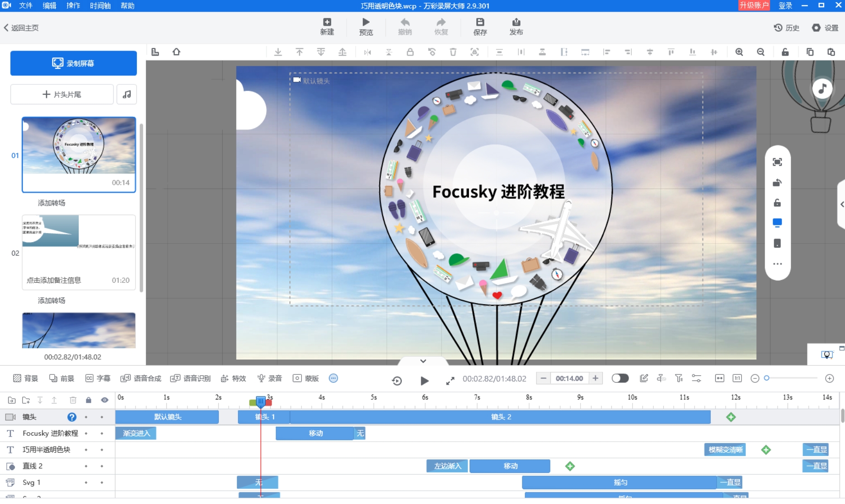Click the 发布 publish icon
This screenshot has height=504, width=845.
516,26
